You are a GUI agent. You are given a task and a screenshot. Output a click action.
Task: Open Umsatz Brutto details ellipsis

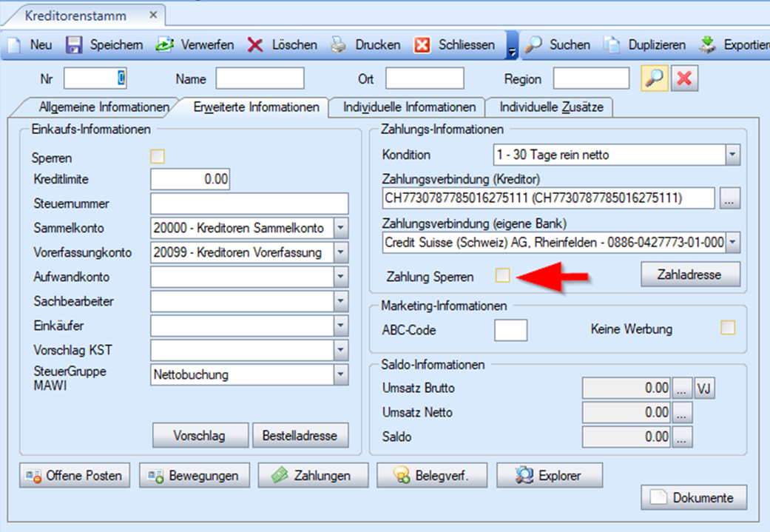tap(681, 388)
